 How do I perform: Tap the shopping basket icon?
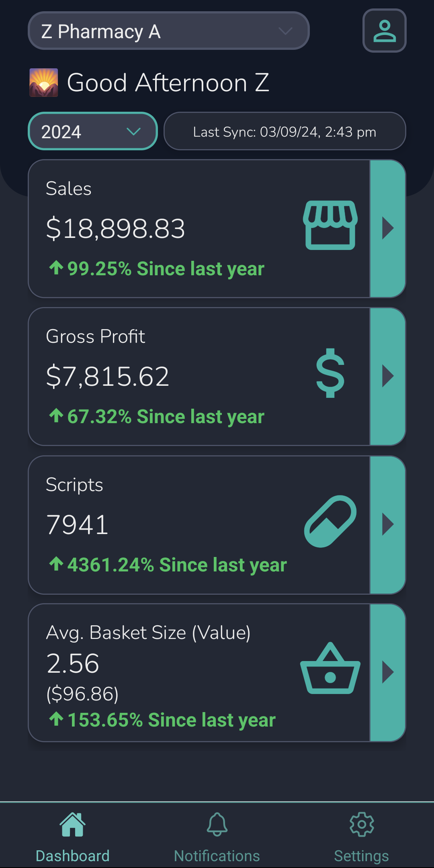pyautogui.click(x=330, y=669)
